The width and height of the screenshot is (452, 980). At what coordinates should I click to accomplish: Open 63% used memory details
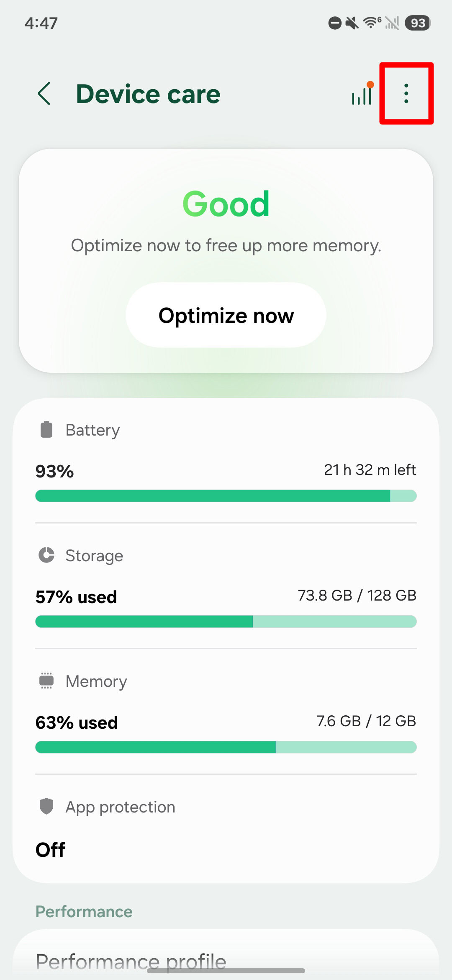77,722
